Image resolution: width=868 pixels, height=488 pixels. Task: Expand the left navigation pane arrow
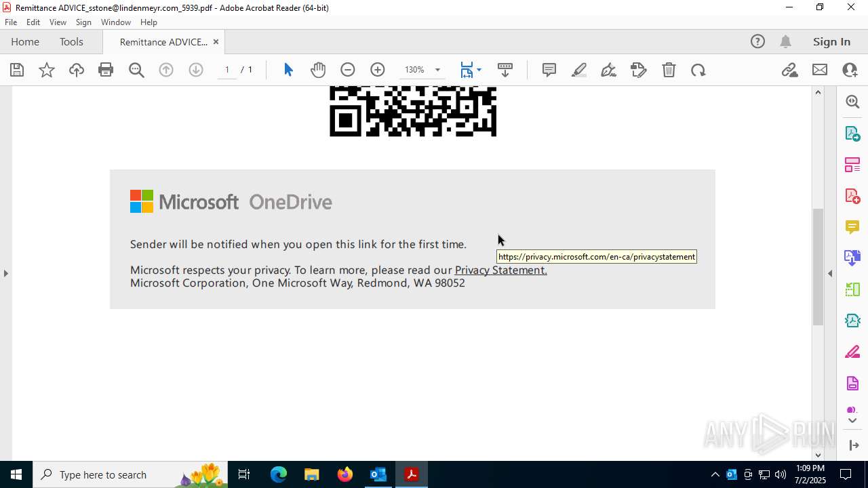tap(5, 273)
